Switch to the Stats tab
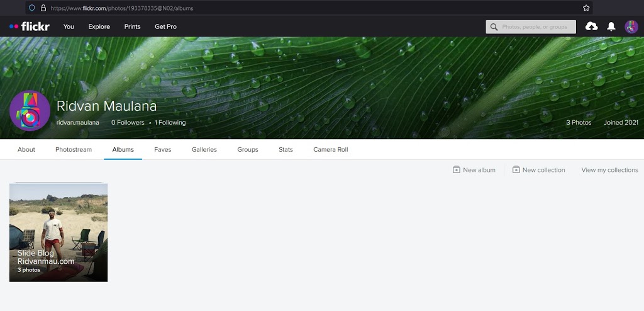Screen dimensions: 644x311 click(286, 149)
